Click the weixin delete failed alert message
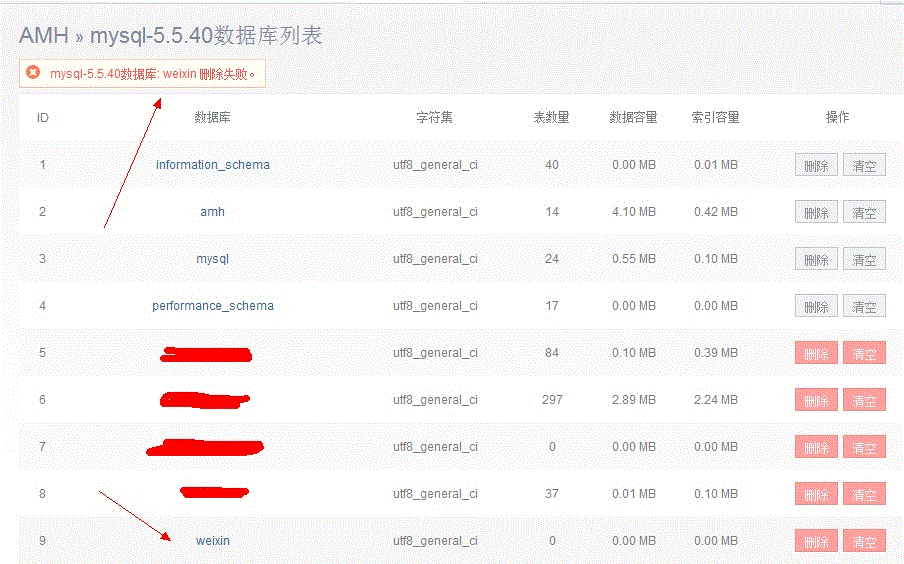This screenshot has height=564, width=904. coord(152,74)
